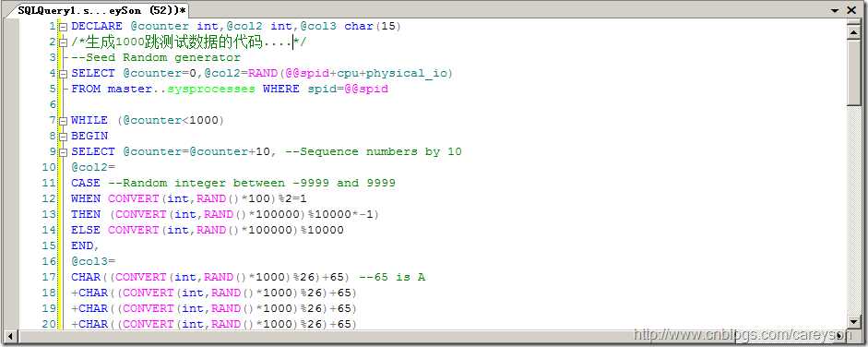Image resolution: width=868 pixels, height=347 pixels.
Task: Click 'master' on line 5
Action: [129, 89]
